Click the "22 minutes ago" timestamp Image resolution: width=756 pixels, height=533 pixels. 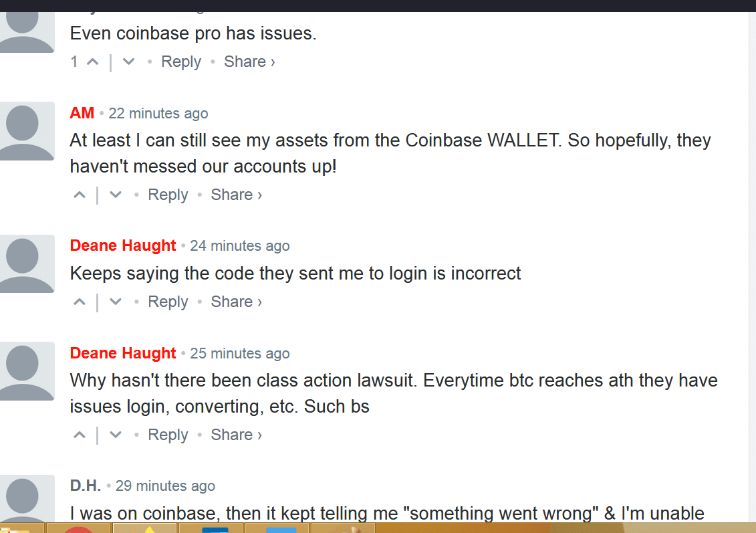(x=158, y=114)
